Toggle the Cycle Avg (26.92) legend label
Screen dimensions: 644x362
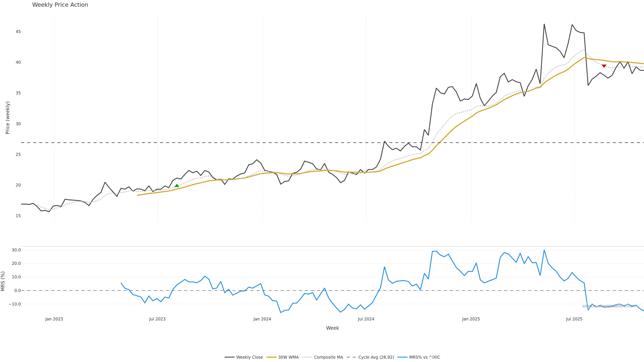tap(376, 357)
